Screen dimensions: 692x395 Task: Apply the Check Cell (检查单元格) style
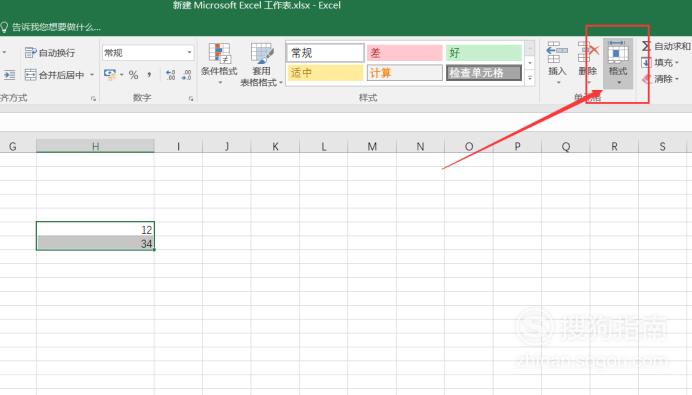(x=484, y=73)
